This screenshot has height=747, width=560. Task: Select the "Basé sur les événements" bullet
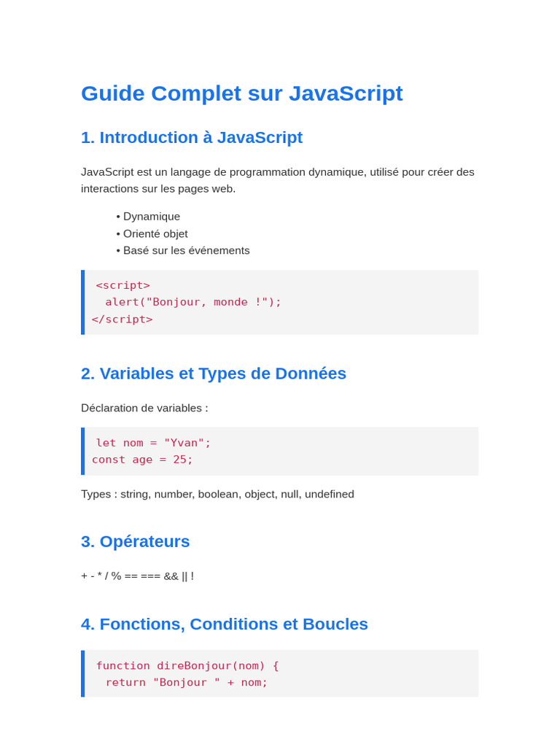point(186,250)
